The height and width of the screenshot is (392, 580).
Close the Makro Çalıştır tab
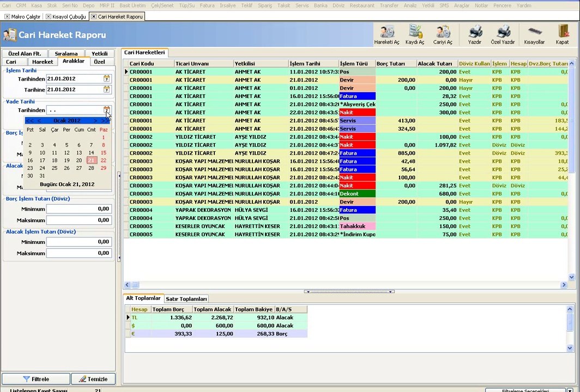click(7, 17)
